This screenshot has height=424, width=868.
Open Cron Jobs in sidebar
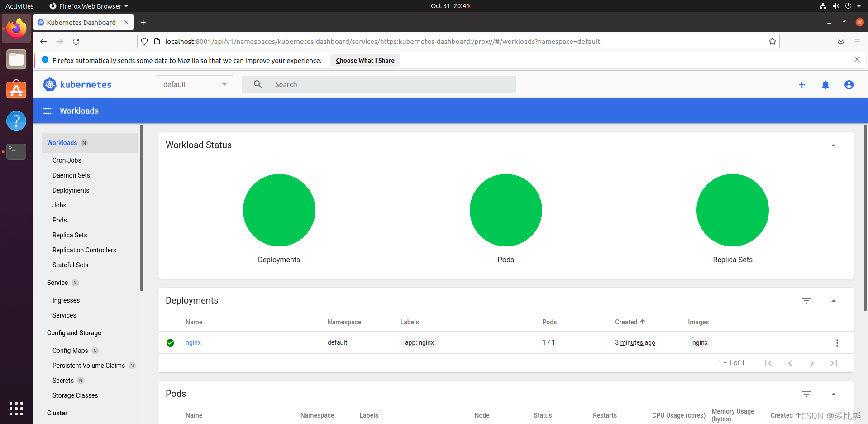tap(67, 160)
